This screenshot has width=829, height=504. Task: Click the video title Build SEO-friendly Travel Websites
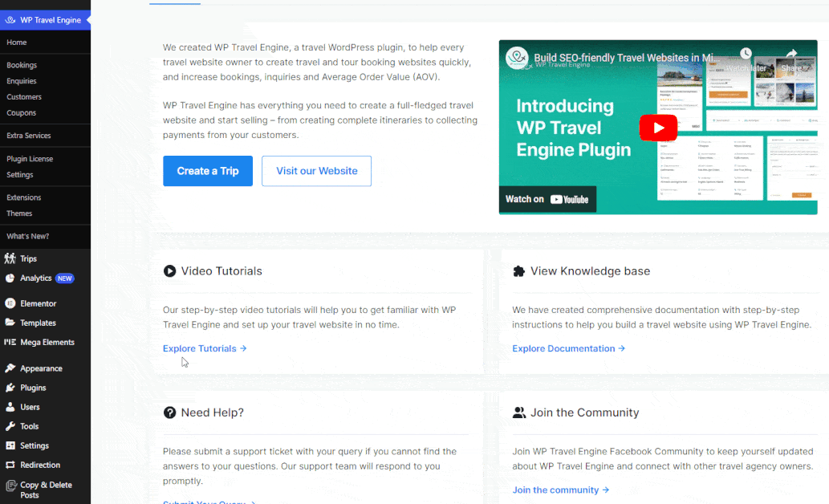tap(627, 58)
